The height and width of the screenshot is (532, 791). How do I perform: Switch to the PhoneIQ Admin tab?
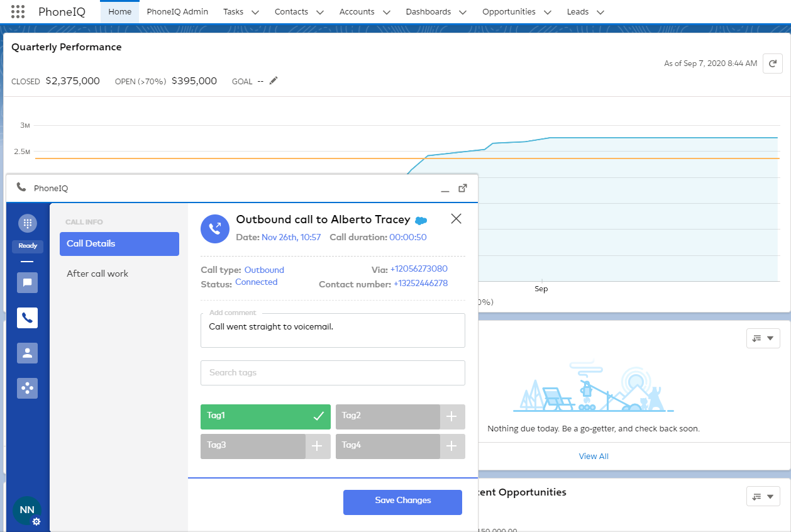coord(177,12)
